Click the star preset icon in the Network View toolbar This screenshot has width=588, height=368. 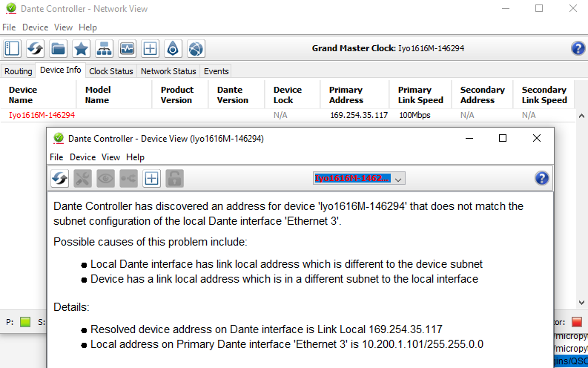(x=81, y=48)
